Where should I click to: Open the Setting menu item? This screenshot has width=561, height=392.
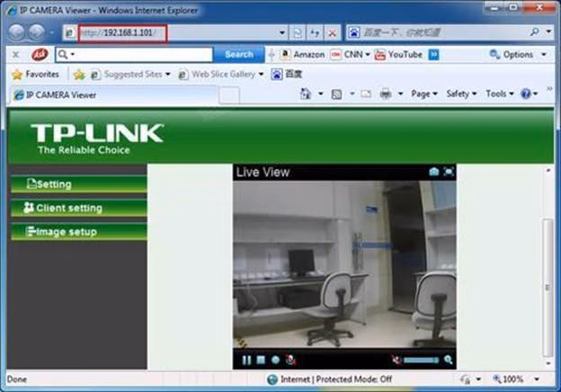[77, 184]
